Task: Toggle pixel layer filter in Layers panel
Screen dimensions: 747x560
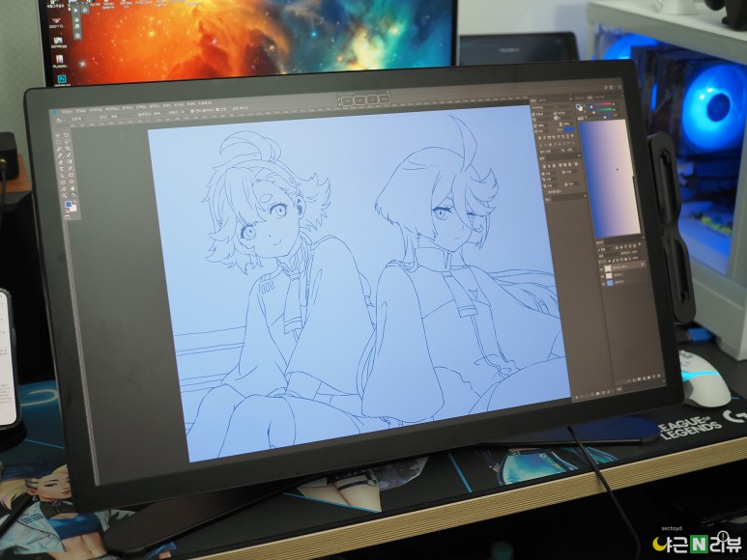Action: 617,247
